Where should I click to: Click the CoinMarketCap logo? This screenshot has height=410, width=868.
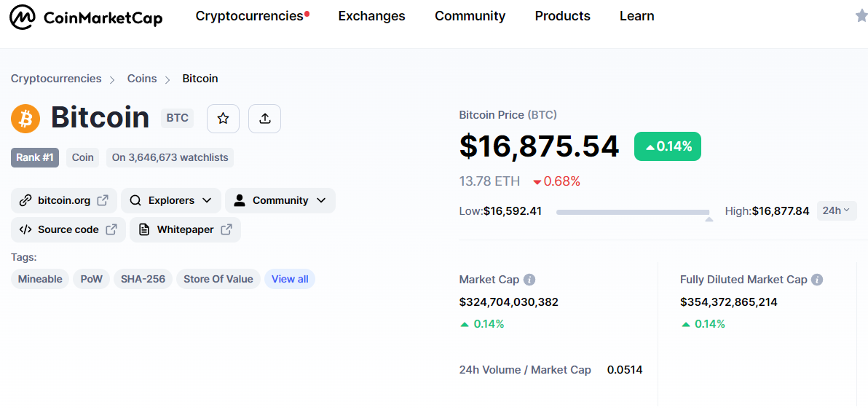(87, 18)
